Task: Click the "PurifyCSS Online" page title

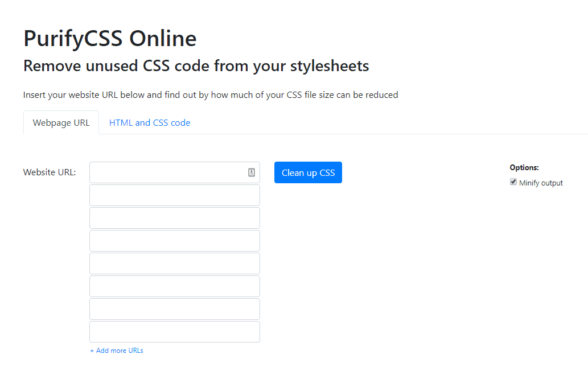Action: [109, 39]
